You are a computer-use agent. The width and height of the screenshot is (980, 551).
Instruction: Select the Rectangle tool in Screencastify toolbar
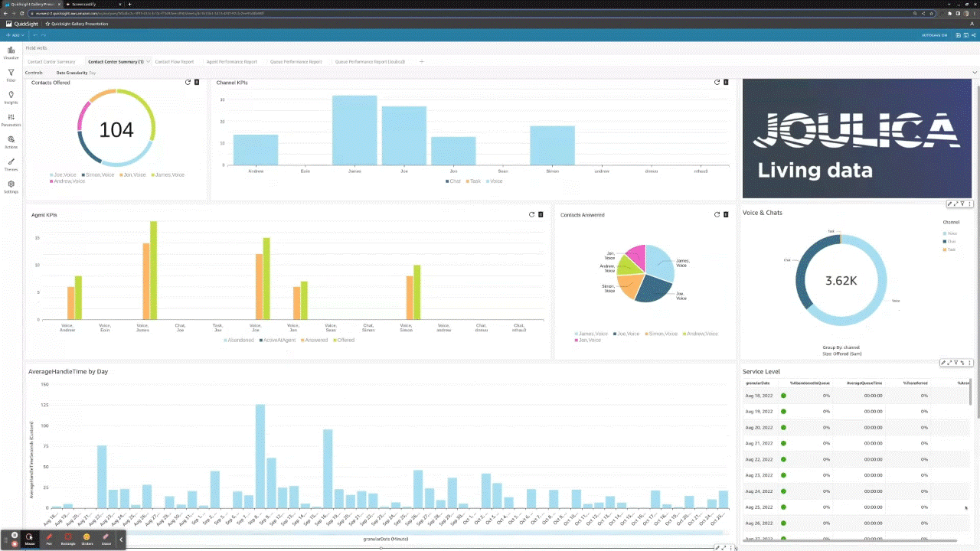pyautogui.click(x=68, y=539)
